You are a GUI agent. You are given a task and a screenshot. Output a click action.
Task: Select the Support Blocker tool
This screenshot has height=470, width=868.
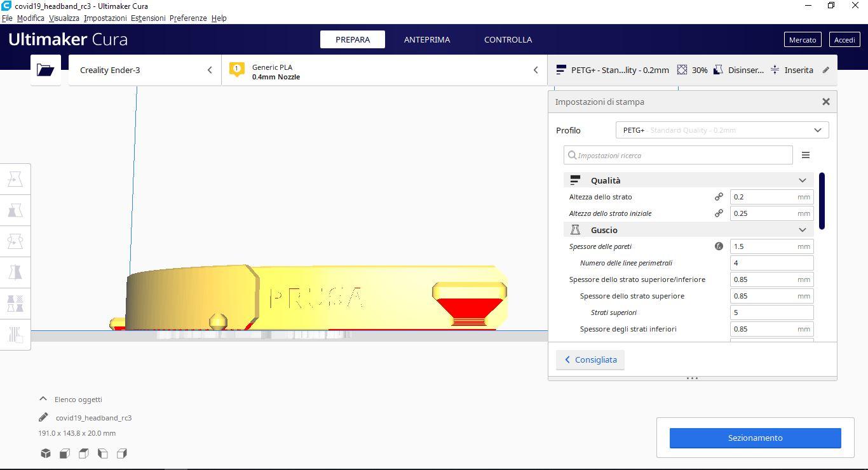(x=15, y=335)
